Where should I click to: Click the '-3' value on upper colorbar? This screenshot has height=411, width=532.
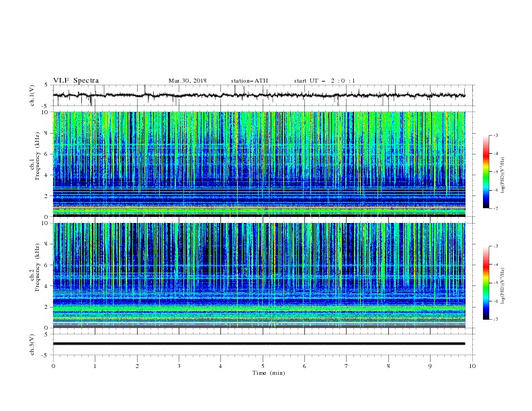point(495,135)
